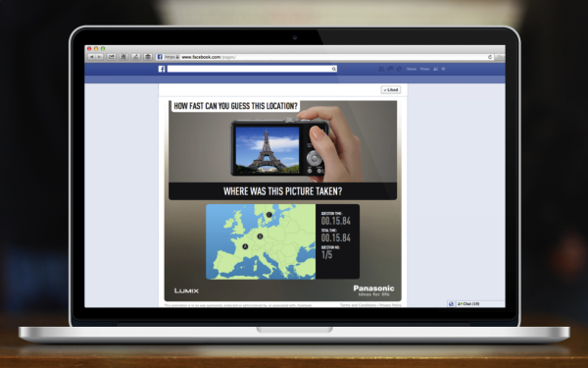The height and width of the screenshot is (368, 588).
Task: Open the top sites toolbar icon
Action: (x=148, y=57)
